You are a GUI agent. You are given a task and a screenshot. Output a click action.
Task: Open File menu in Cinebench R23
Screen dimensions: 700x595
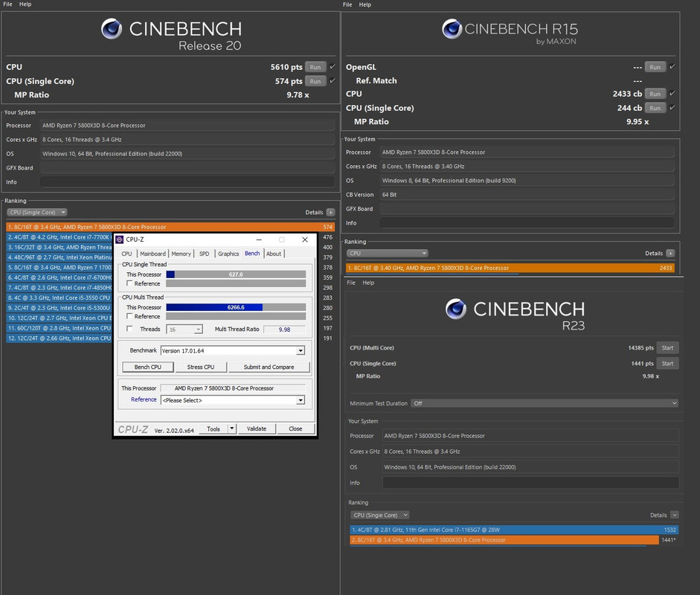coord(351,283)
